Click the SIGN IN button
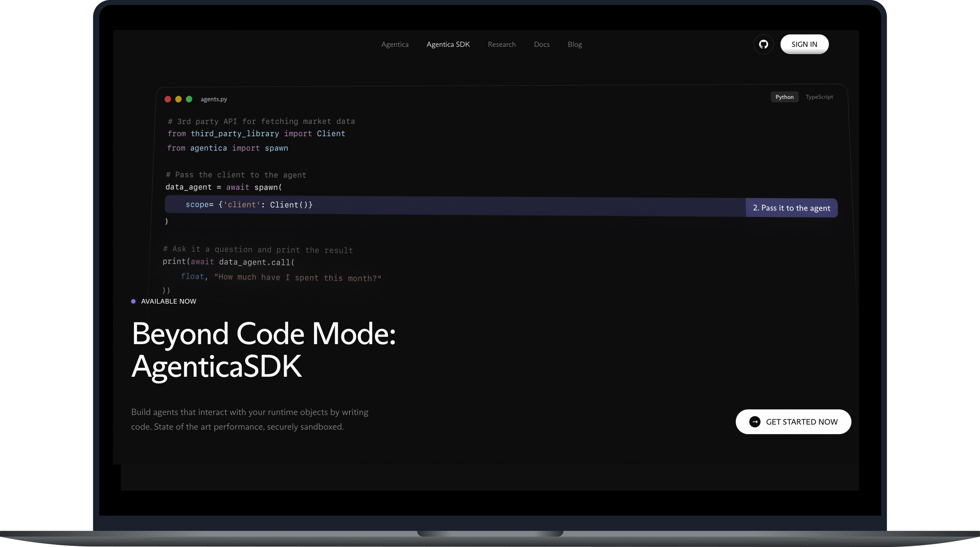The image size is (980, 547). click(804, 44)
